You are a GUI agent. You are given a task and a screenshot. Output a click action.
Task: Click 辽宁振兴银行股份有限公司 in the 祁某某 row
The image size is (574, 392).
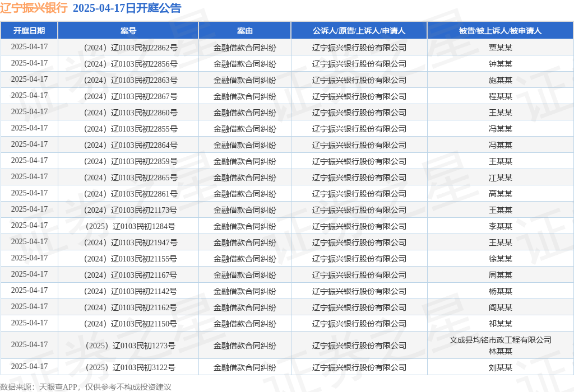pyautogui.click(x=359, y=324)
